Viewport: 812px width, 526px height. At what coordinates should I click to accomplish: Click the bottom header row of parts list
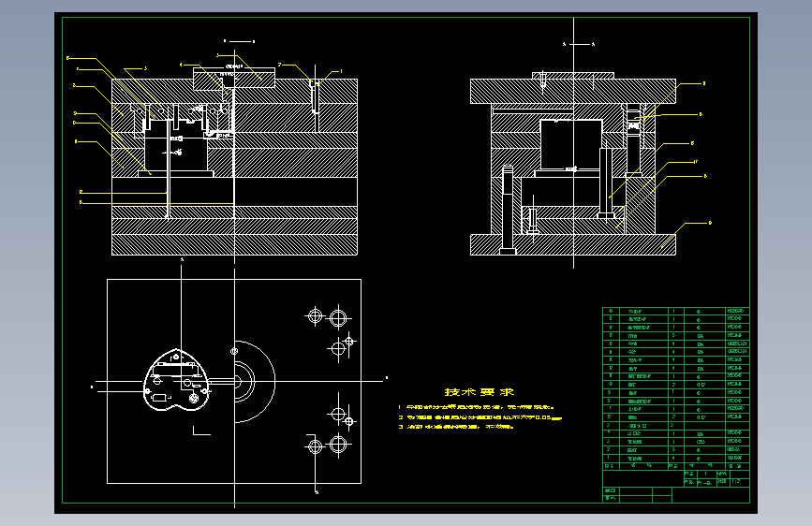(676, 466)
